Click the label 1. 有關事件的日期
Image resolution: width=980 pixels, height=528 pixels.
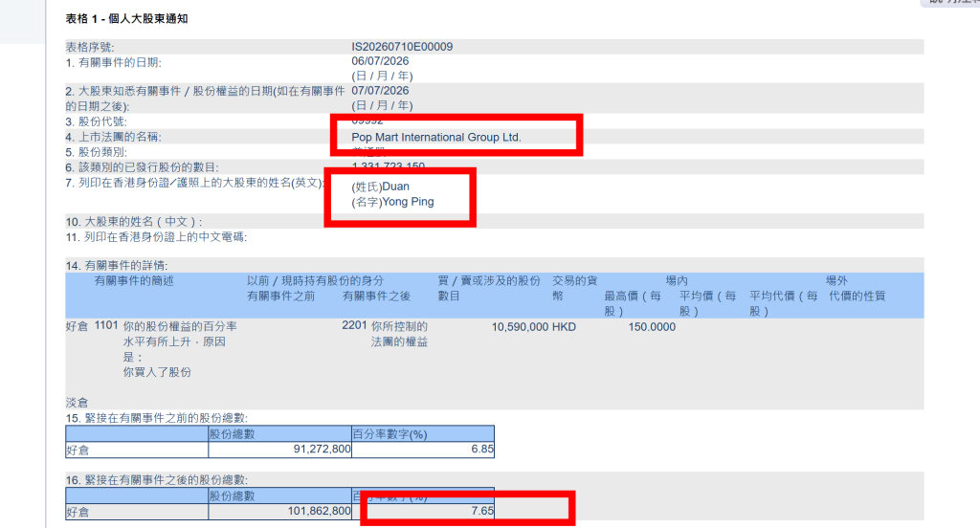[x=114, y=62]
